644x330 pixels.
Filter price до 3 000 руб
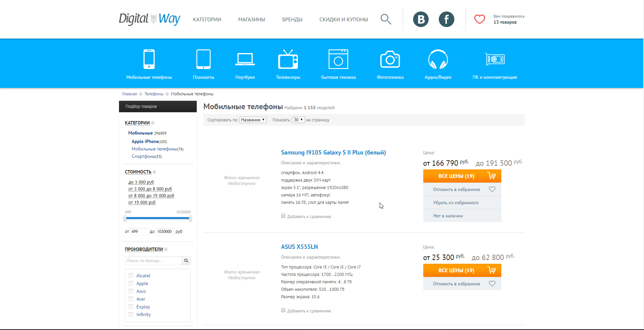coord(141,182)
